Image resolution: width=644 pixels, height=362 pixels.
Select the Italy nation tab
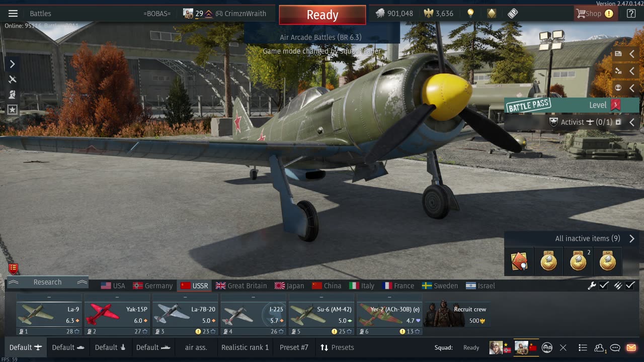(x=362, y=286)
